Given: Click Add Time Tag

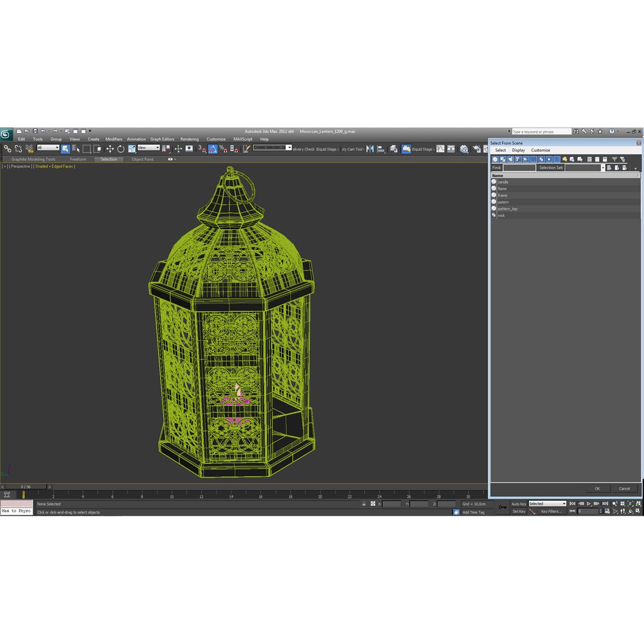Looking at the screenshot, I should click(473, 512).
